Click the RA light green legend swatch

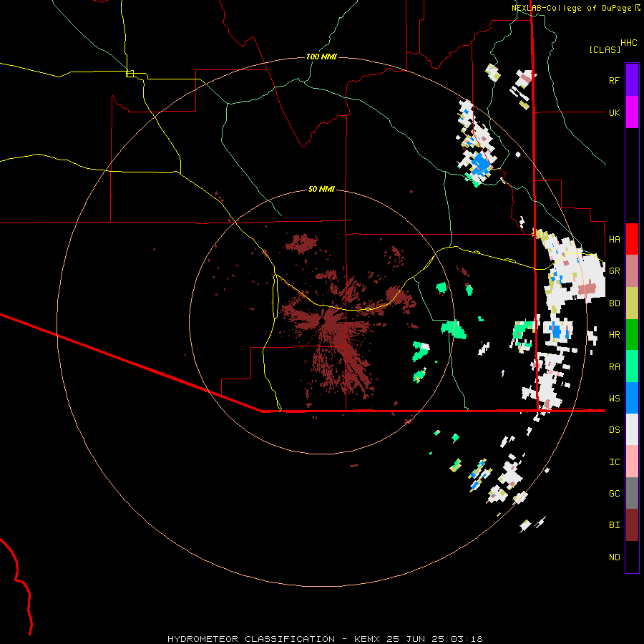632,366
